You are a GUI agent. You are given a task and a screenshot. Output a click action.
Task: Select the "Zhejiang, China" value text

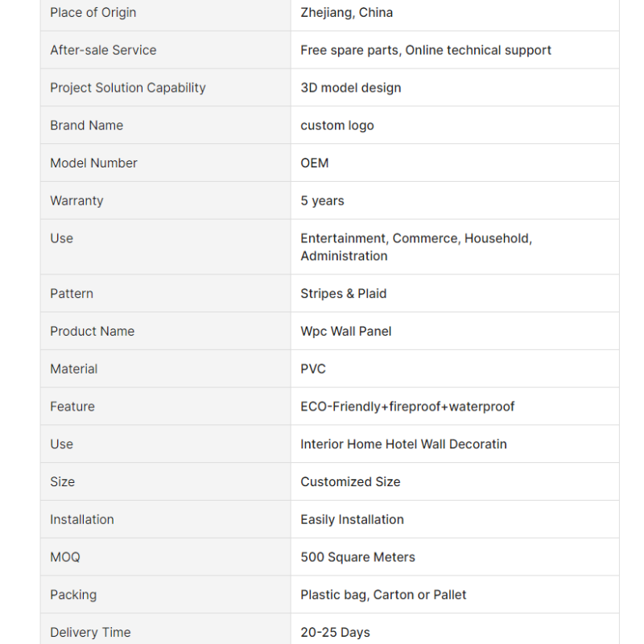(x=346, y=13)
